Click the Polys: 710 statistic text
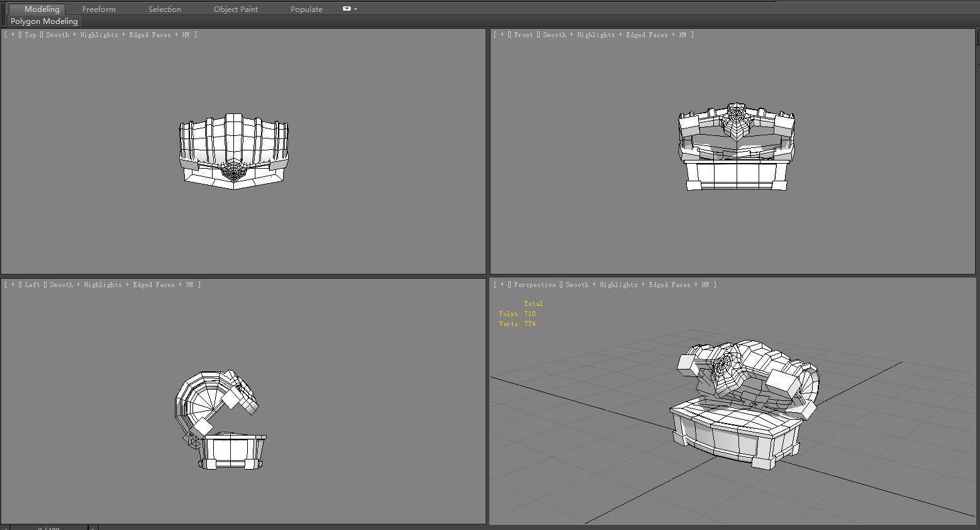This screenshot has width=980, height=530. pyautogui.click(x=517, y=314)
